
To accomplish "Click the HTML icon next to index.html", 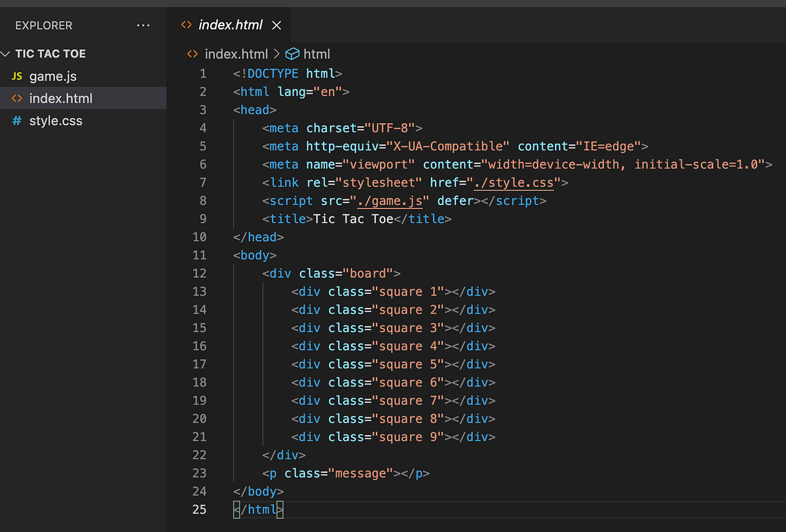I will click(x=16, y=98).
